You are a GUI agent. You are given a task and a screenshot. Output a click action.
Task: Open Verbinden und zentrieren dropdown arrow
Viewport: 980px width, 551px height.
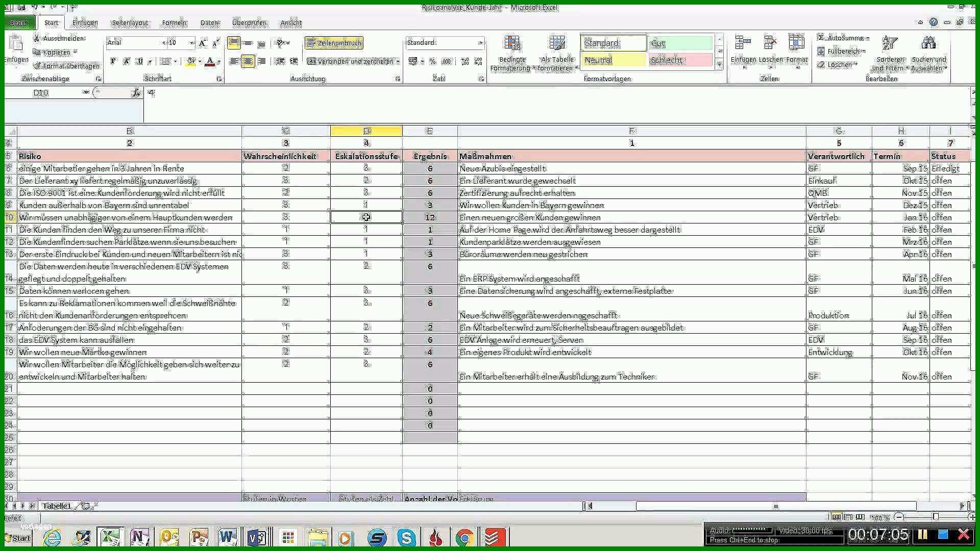(398, 62)
